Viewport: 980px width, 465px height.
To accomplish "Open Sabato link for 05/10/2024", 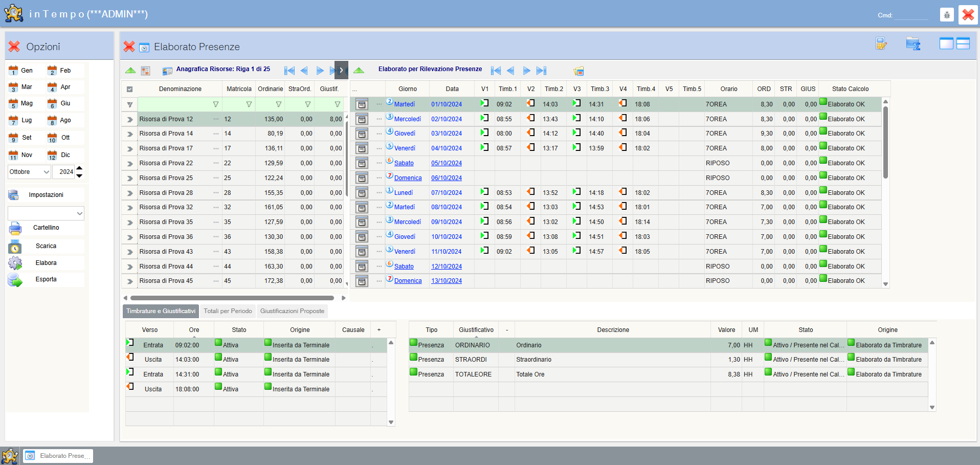I will 404,163.
